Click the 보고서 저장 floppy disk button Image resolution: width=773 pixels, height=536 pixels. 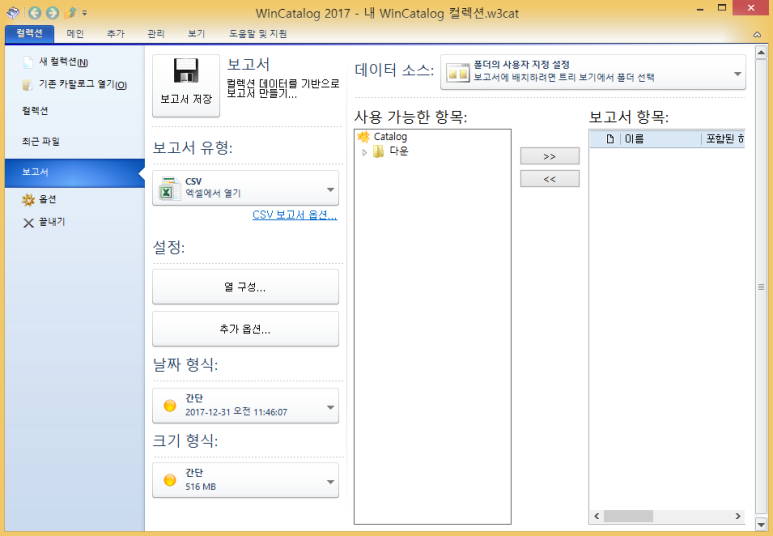186,85
